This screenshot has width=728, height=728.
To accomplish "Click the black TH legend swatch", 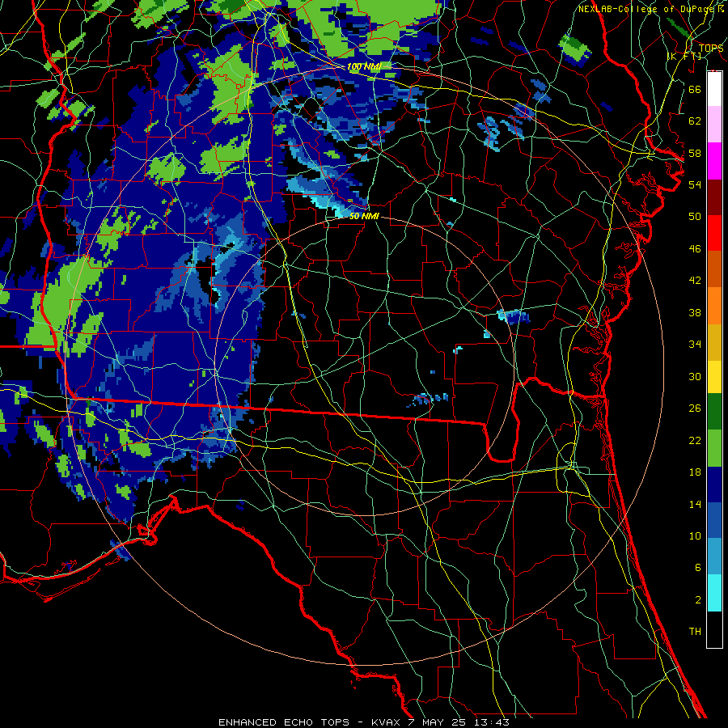I will click(x=714, y=629).
